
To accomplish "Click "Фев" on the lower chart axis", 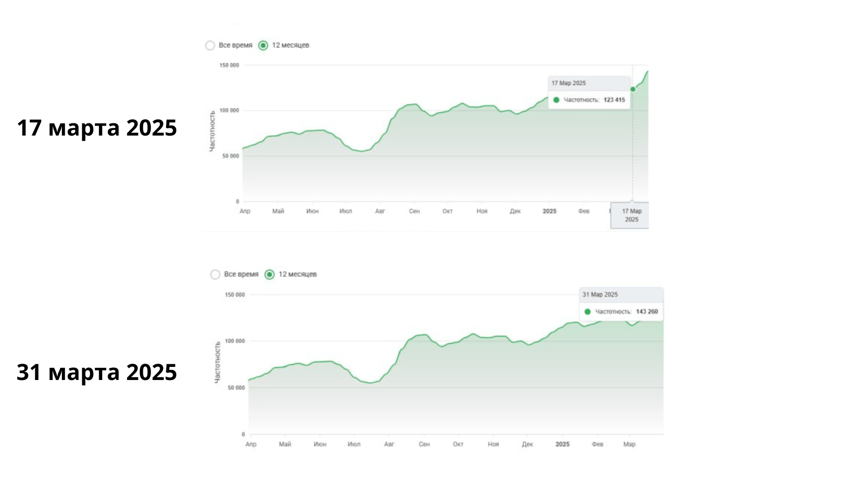I will [x=597, y=445].
